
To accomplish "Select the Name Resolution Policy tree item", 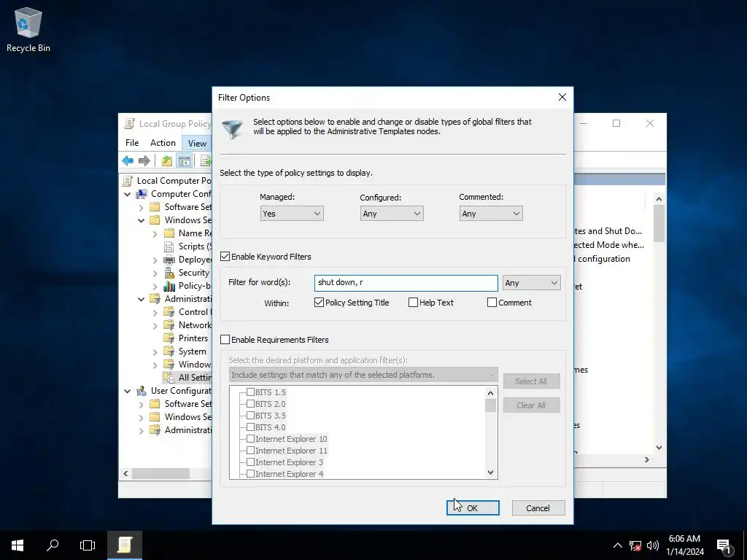I will 195,233.
